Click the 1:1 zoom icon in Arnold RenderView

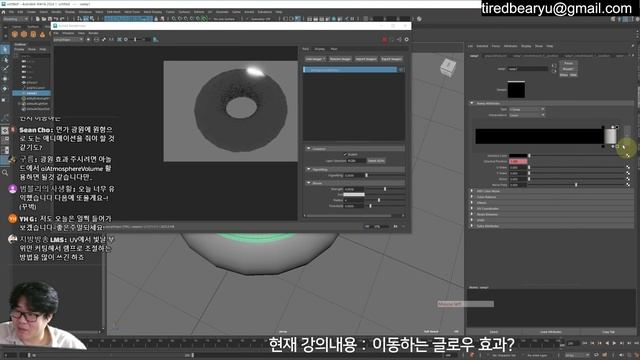(111, 40)
